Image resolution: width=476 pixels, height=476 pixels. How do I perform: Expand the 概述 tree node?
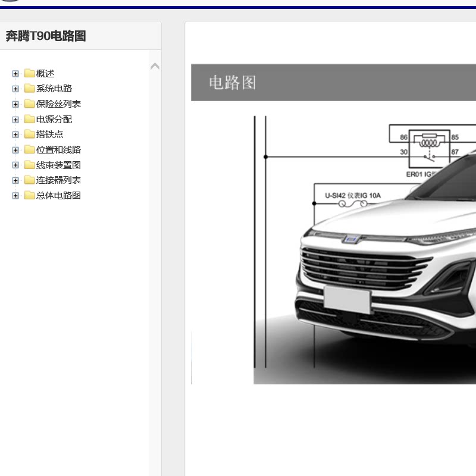pos(15,74)
